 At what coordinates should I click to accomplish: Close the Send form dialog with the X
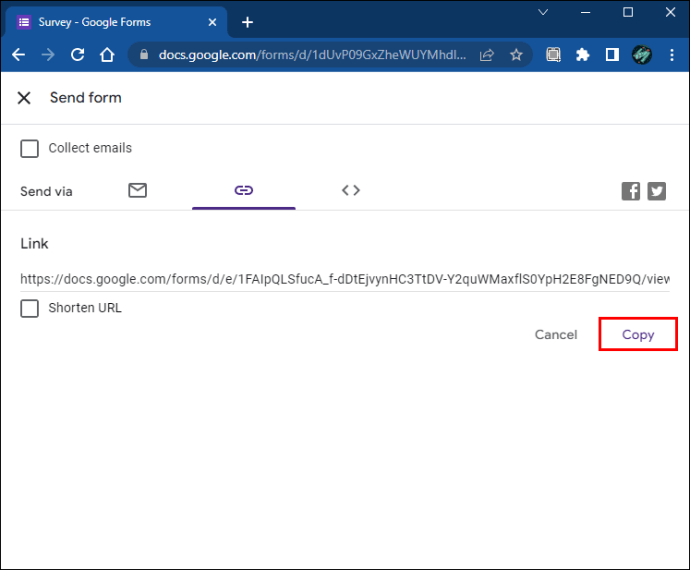pos(24,98)
